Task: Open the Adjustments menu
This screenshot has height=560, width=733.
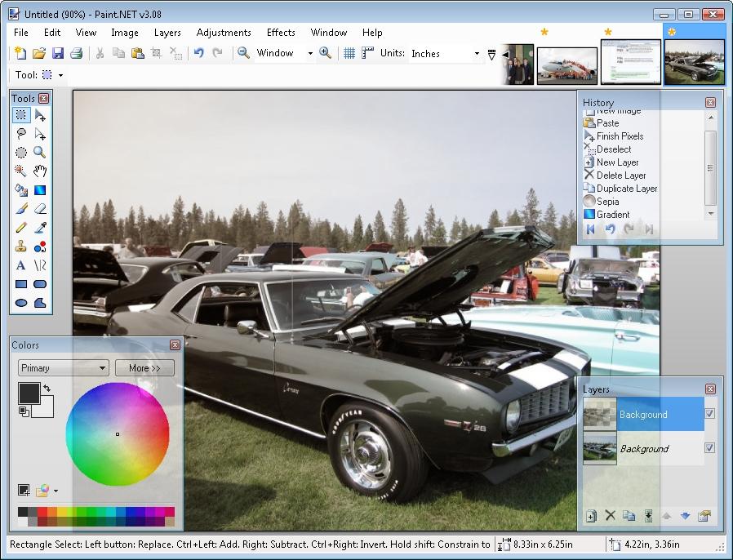Action: click(224, 33)
